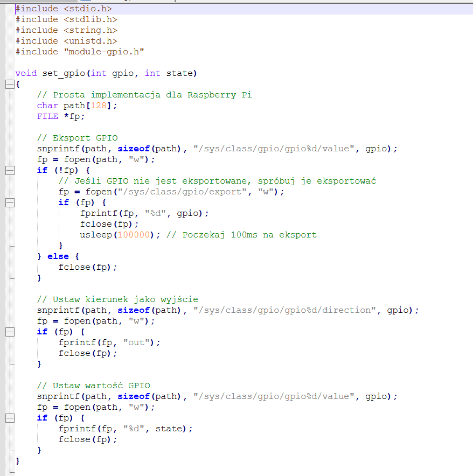Viewport: 473px width, 476px height.
Task: Collapse the if (!fp) block fold
Action: pos(9,170)
